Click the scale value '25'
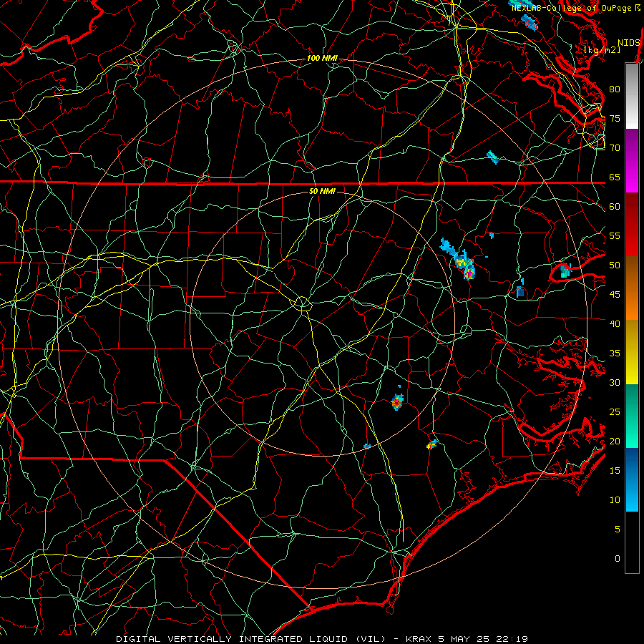Screen dimensions: 644x644 615,412
